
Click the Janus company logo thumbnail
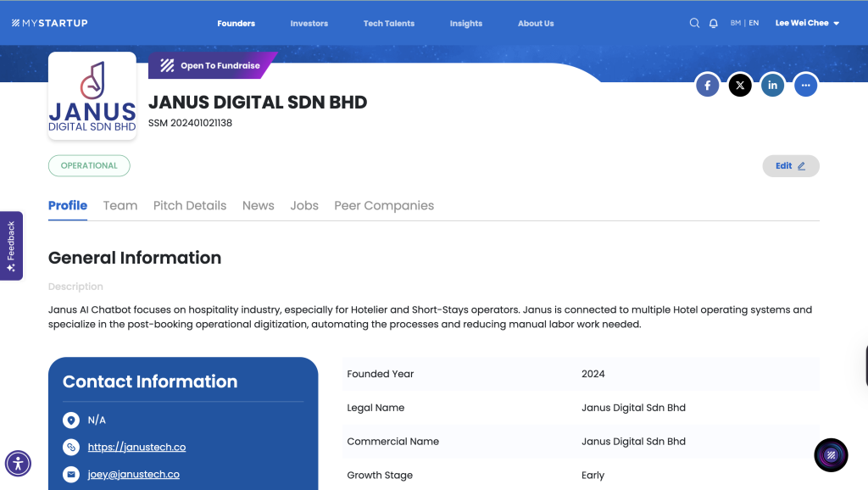coord(92,96)
